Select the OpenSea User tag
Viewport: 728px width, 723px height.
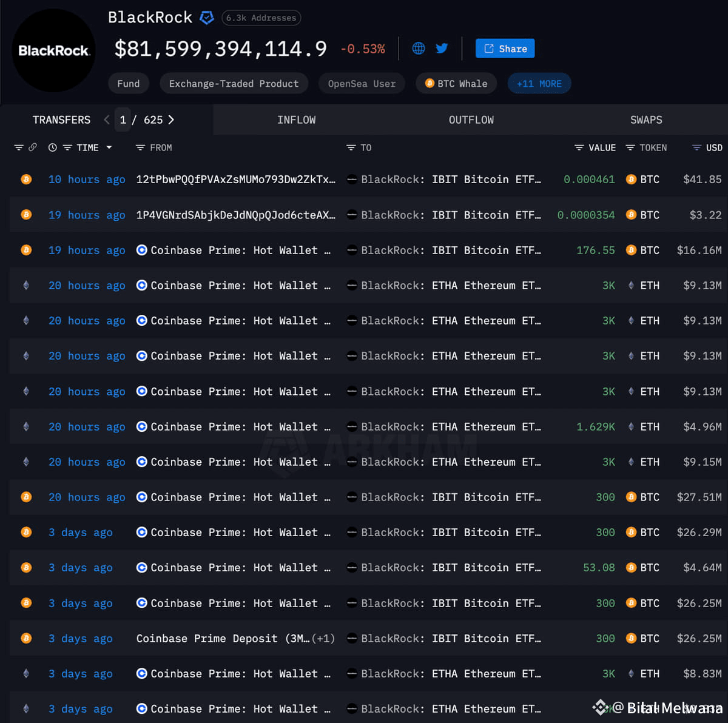tap(362, 84)
